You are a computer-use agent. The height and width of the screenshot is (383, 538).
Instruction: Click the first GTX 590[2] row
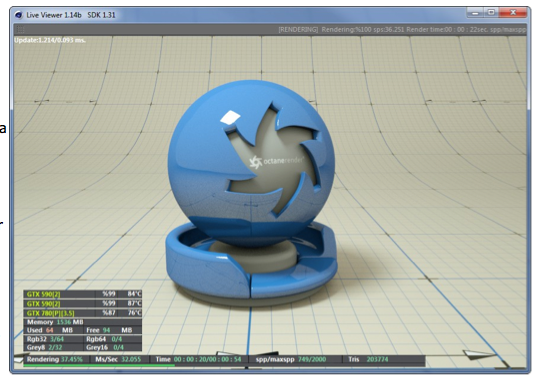pyautogui.click(x=83, y=294)
